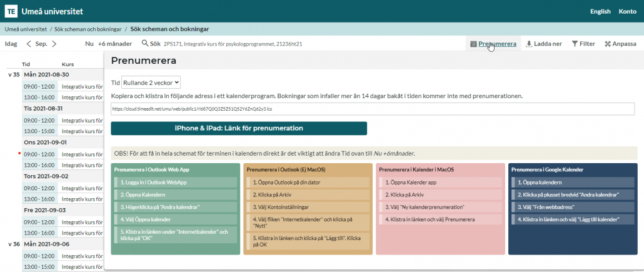Open the Filter menu
The width and height of the screenshot is (644, 272).
pos(587,44)
